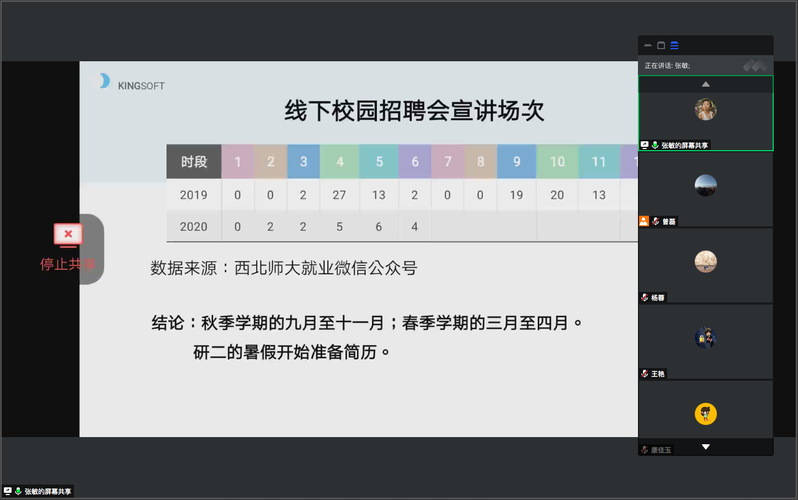This screenshot has width=798, height=500.
Task: Toggle muted microphone icon next to 杨蓉
Action: coord(645,298)
